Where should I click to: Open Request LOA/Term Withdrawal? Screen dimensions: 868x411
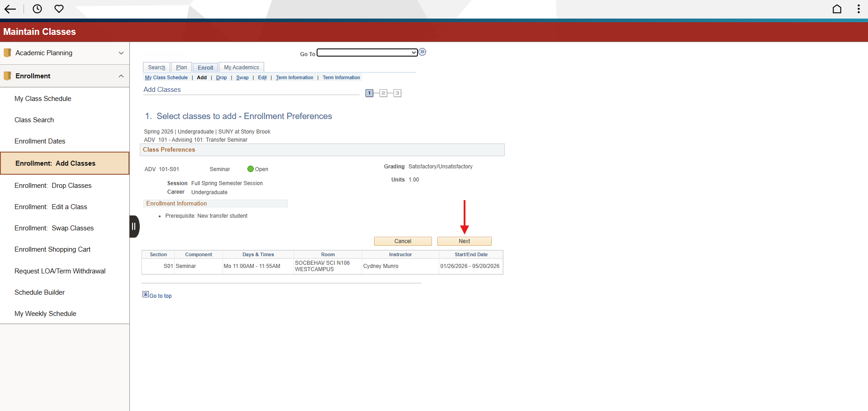[x=65, y=271]
